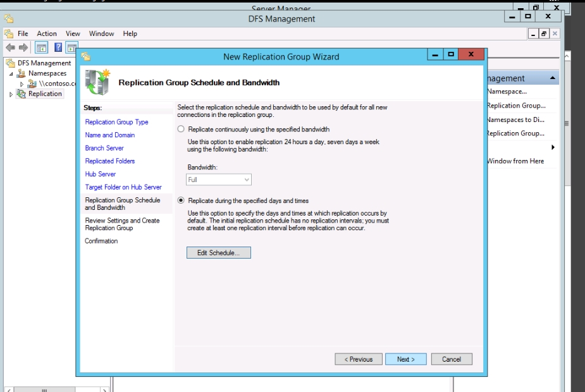The height and width of the screenshot is (392, 585).
Task: Open the Target Folder on Hub Server step
Action: pyautogui.click(x=123, y=187)
